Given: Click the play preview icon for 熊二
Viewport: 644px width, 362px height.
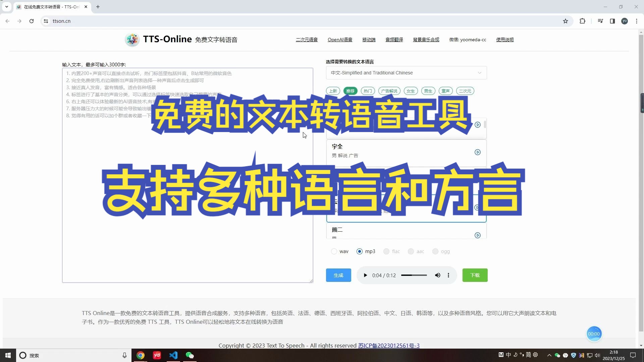Looking at the screenshot, I should click(x=477, y=235).
